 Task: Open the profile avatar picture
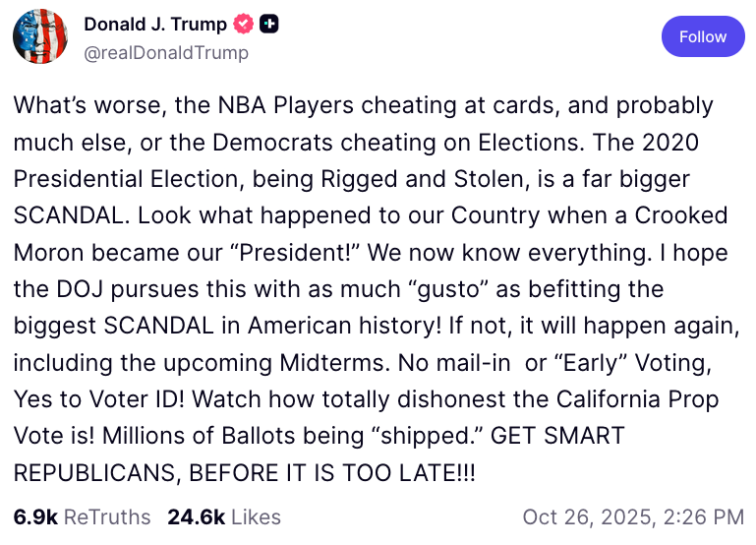click(40, 36)
